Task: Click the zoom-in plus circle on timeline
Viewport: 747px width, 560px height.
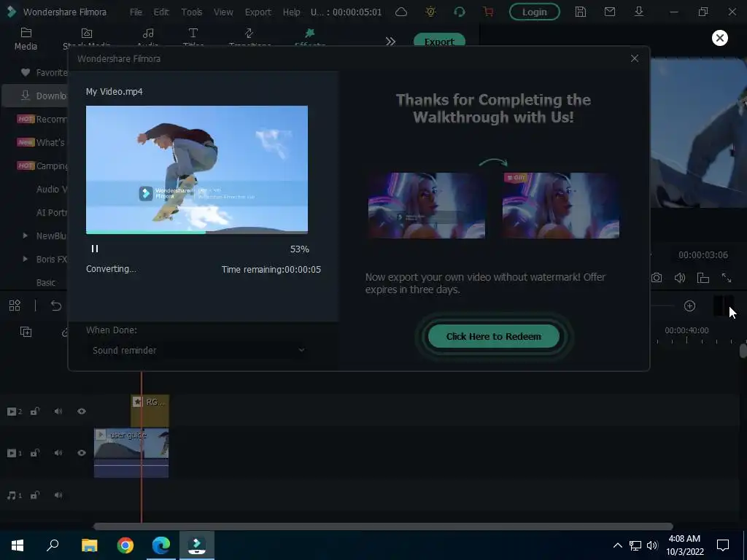Action: (x=689, y=306)
